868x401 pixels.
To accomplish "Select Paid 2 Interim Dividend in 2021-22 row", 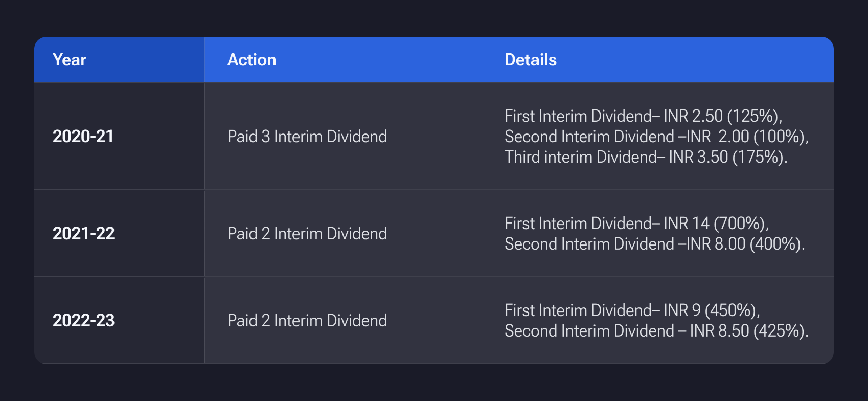I will tap(307, 234).
